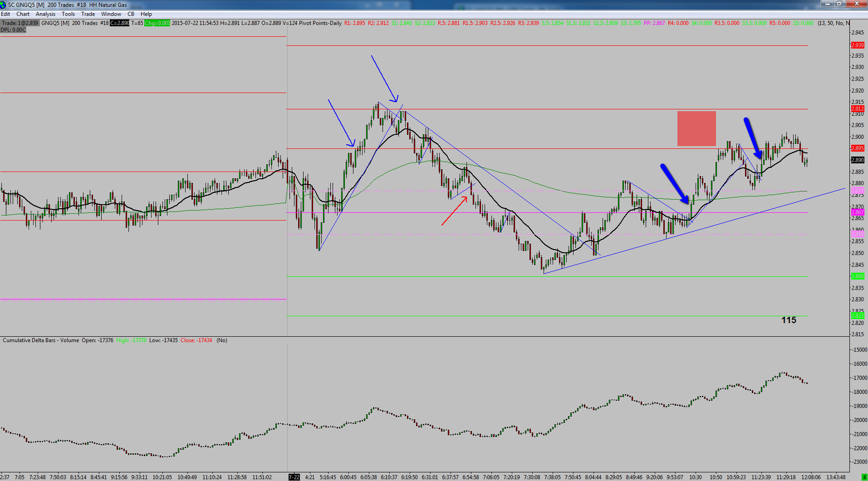Viewport: 868px width, 481px height.
Task: Click the green 'Chg=0.001' value
Action: [x=157, y=23]
